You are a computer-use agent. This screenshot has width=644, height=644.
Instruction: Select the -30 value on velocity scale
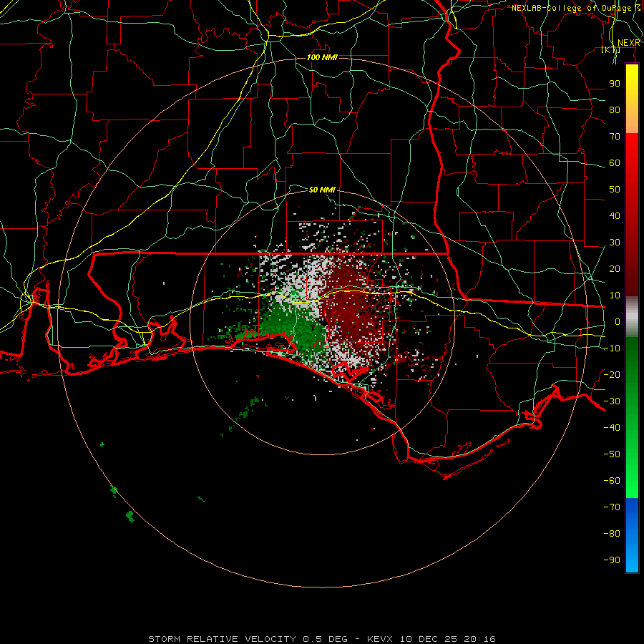pyautogui.click(x=612, y=401)
